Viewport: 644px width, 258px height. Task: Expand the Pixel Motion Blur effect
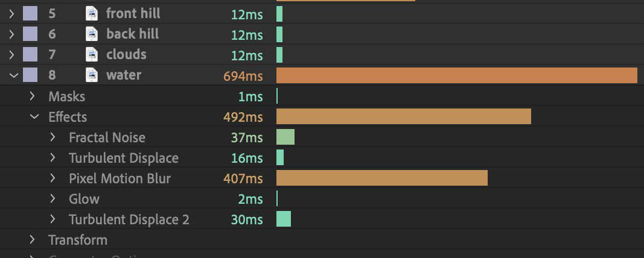53,178
